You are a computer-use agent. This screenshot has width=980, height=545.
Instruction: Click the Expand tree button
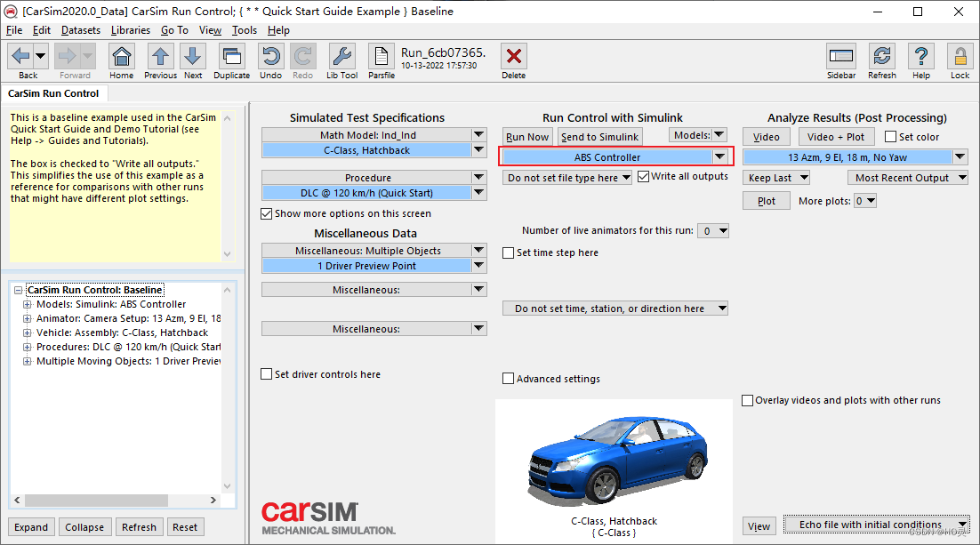(x=31, y=527)
